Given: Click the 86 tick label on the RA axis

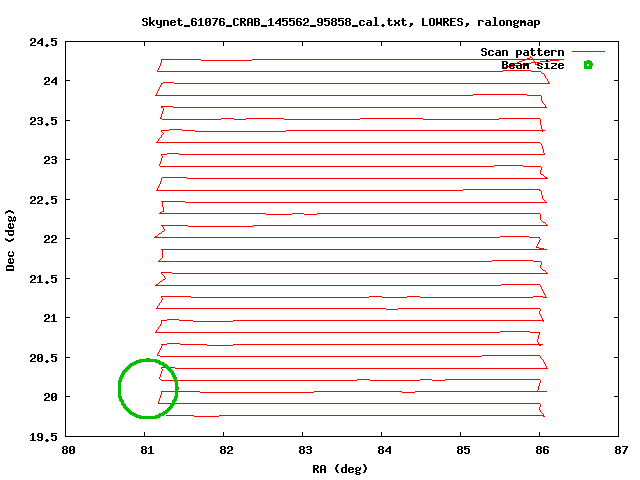Looking at the screenshot, I should (542, 450).
